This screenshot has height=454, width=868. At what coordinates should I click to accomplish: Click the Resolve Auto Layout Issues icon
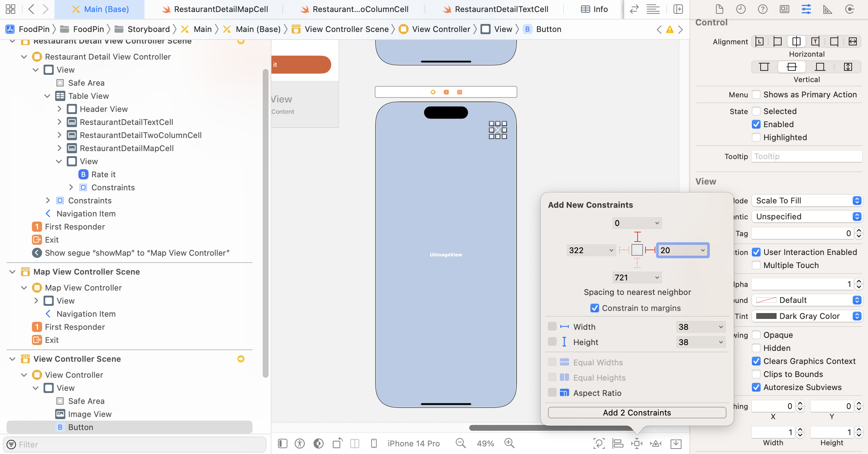pyautogui.click(x=656, y=443)
